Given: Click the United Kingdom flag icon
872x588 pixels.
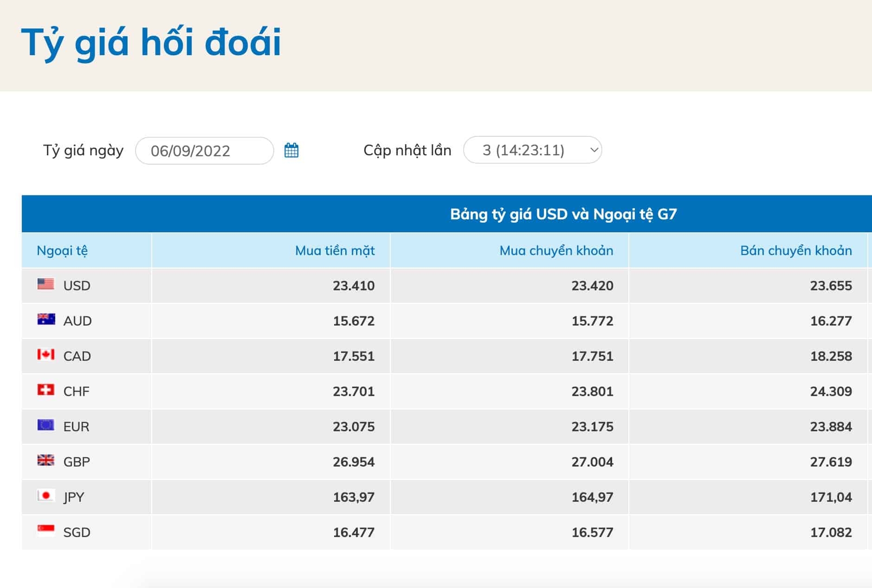Looking at the screenshot, I should coord(46,460).
